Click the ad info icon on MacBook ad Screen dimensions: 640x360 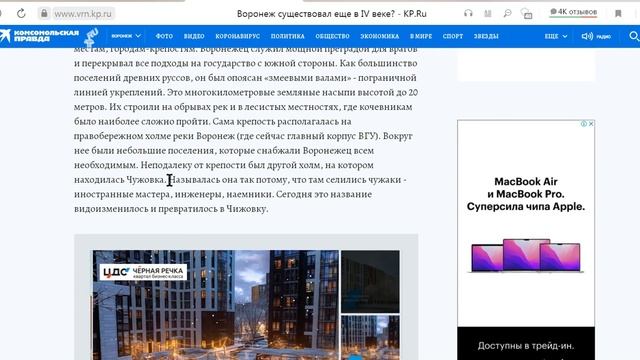pyautogui.click(x=584, y=124)
